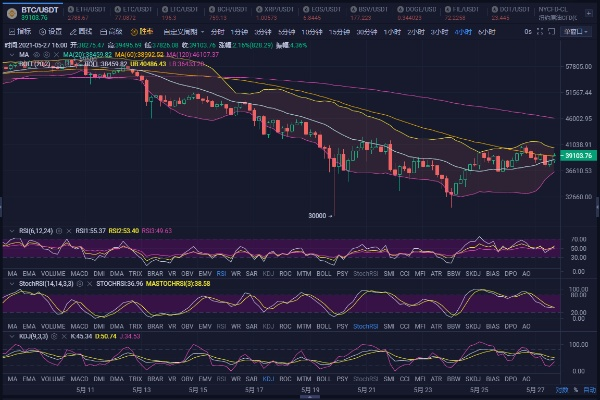Select VOLUME in the StochRSI panel row
Image resolution: width=600 pixels, height=400 pixels.
(53, 327)
